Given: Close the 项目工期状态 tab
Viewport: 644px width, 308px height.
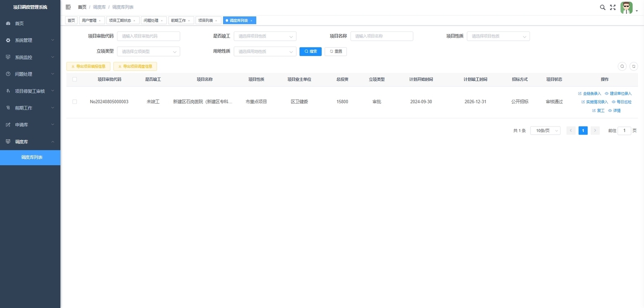Looking at the screenshot, I should click(x=134, y=21).
